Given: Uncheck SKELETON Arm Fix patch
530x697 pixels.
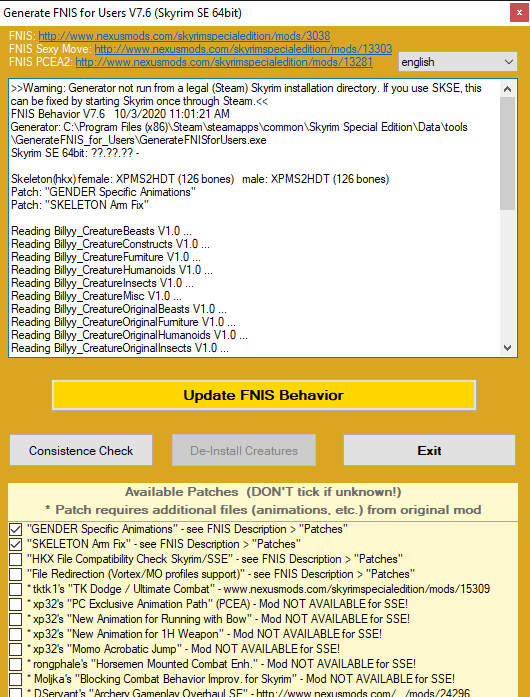Looking at the screenshot, I should pyautogui.click(x=16, y=544).
